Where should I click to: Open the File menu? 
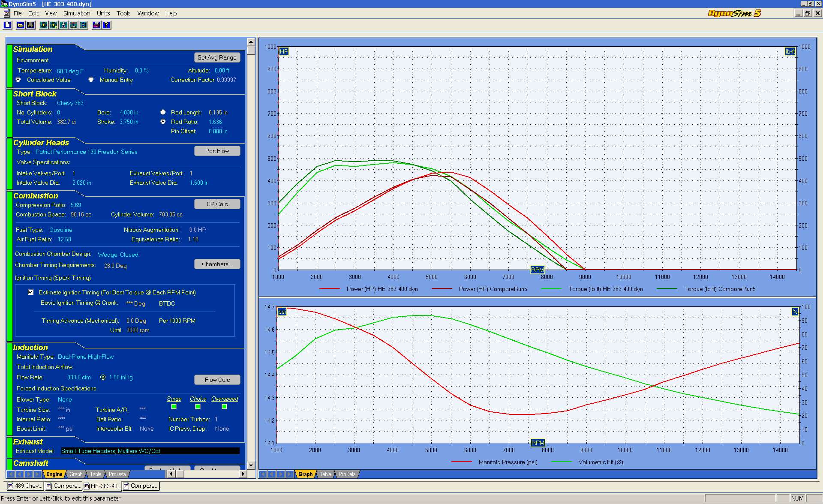click(x=18, y=13)
